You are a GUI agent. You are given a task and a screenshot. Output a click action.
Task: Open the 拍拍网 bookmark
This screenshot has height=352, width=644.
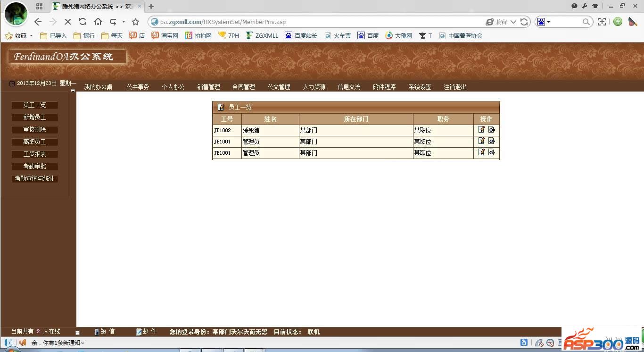(x=198, y=35)
